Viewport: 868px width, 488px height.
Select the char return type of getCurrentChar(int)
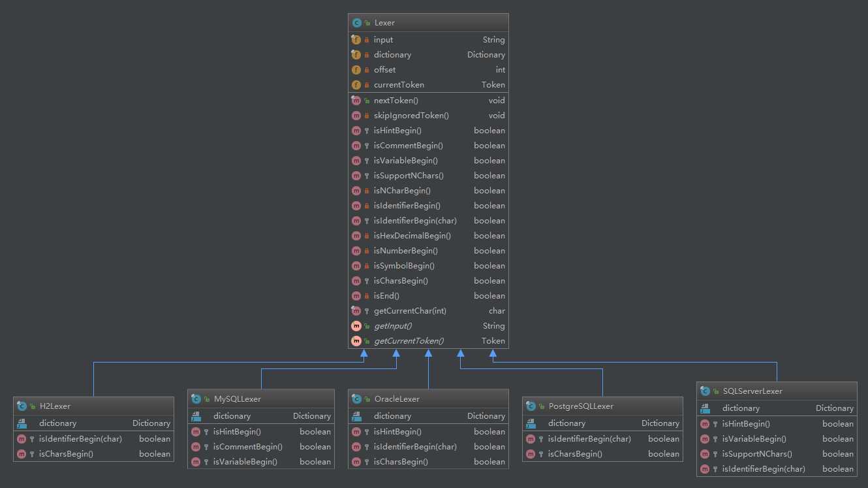coord(497,311)
